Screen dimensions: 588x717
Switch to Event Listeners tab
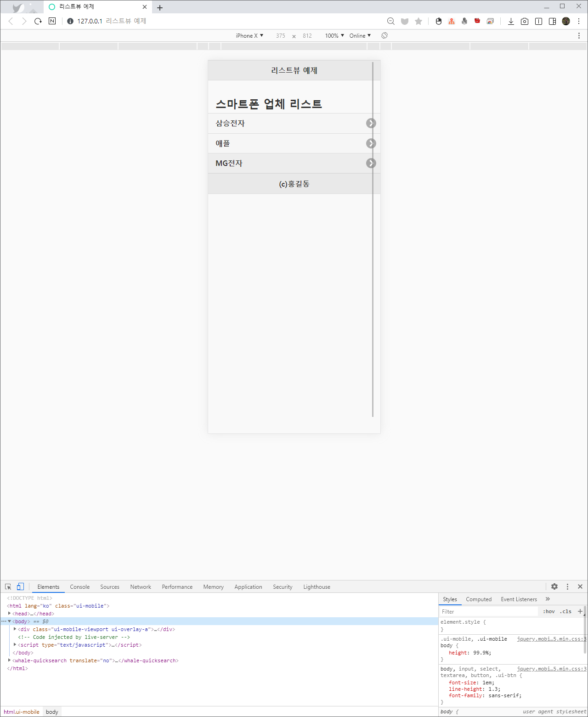click(519, 599)
